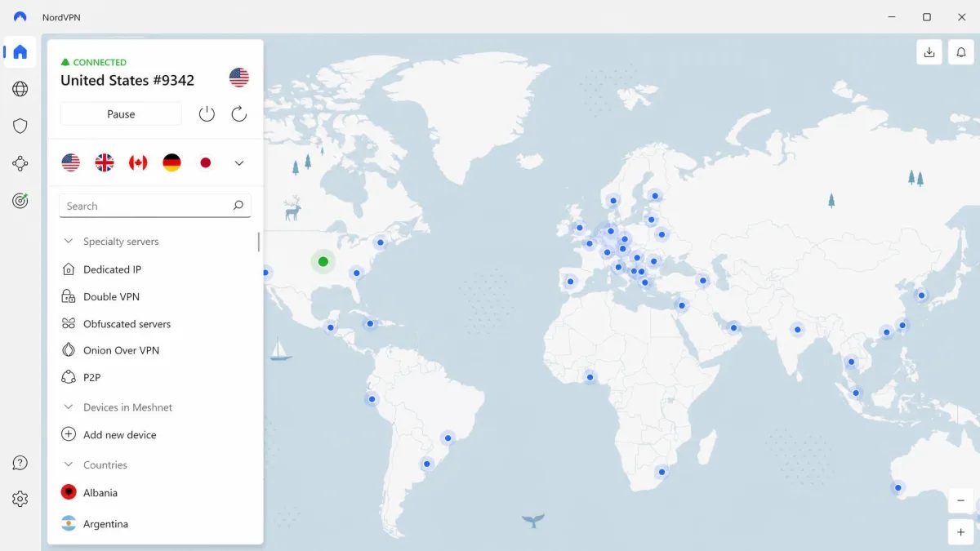Click the United States #9342 server name
Image resolution: width=980 pixels, height=551 pixels.
[127, 80]
